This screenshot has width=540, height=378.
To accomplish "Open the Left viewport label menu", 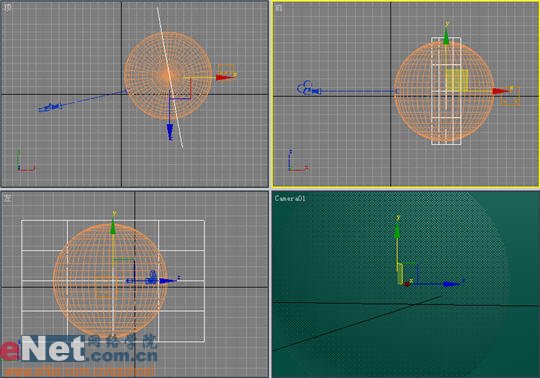I will pyautogui.click(x=8, y=198).
